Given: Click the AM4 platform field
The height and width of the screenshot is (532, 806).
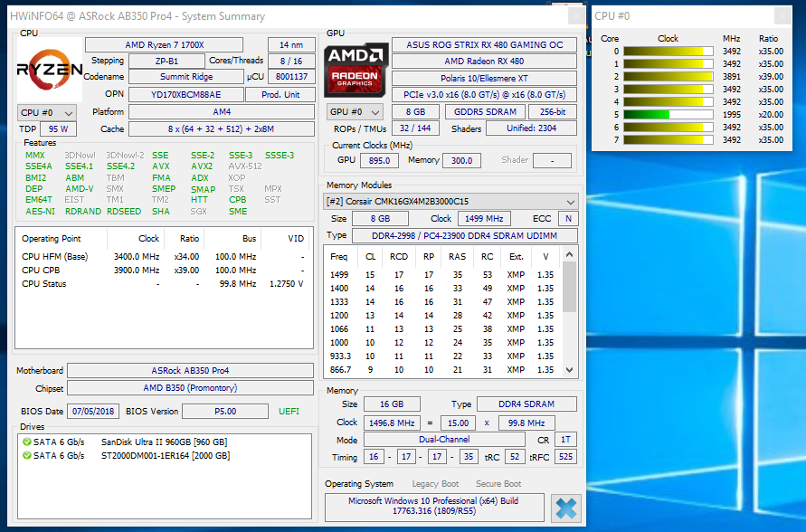Looking at the screenshot, I should tap(222, 111).
